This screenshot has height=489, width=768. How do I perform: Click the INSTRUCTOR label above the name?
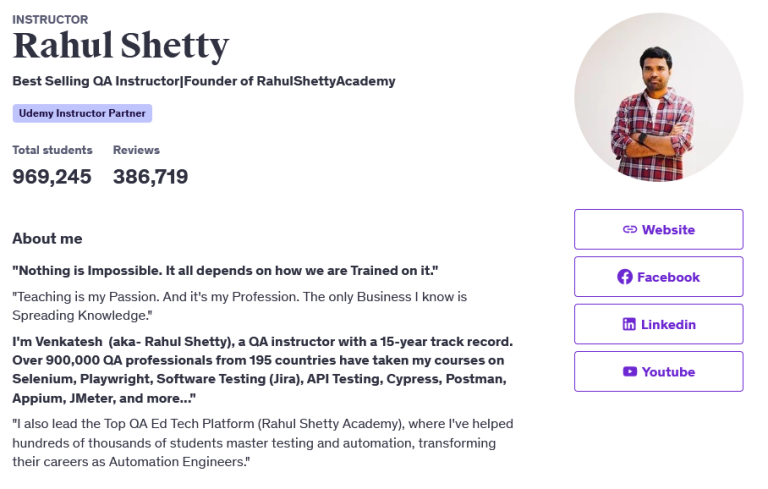click(50, 20)
